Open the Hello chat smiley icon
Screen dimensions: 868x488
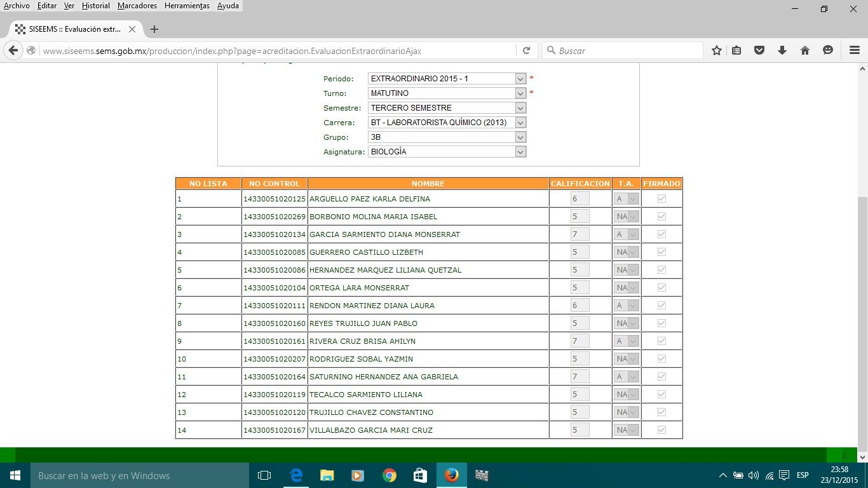pos(828,50)
